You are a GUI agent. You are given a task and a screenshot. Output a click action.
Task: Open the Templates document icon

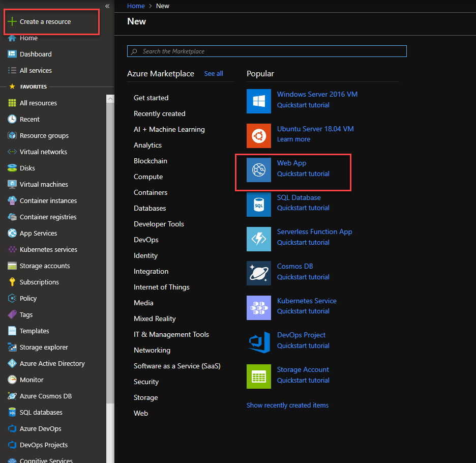coord(12,331)
